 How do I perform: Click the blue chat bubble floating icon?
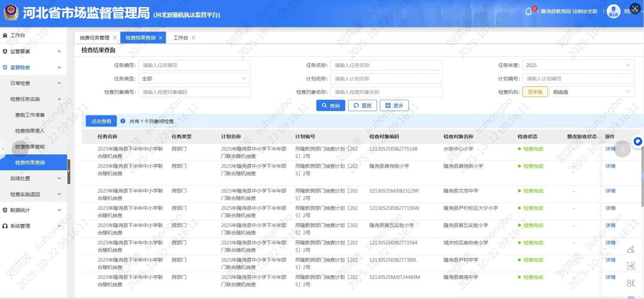point(638,142)
